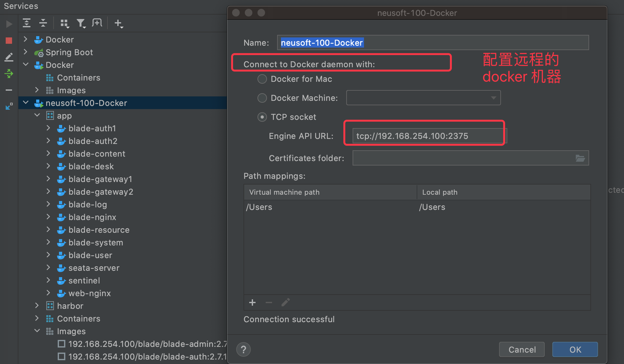Click OK to save the Docker configuration
The height and width of the screenshot is (364, 624).
pyautogui.click(x=575, y=349)
